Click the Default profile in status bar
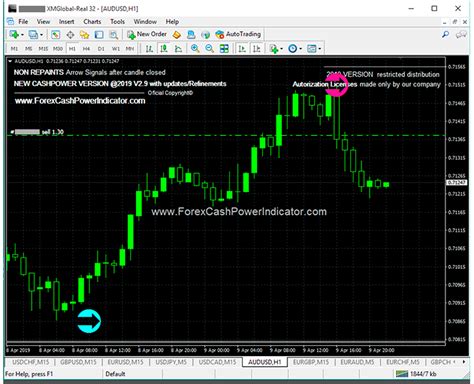This screenshot has height=384, width=474. point(115,374)
